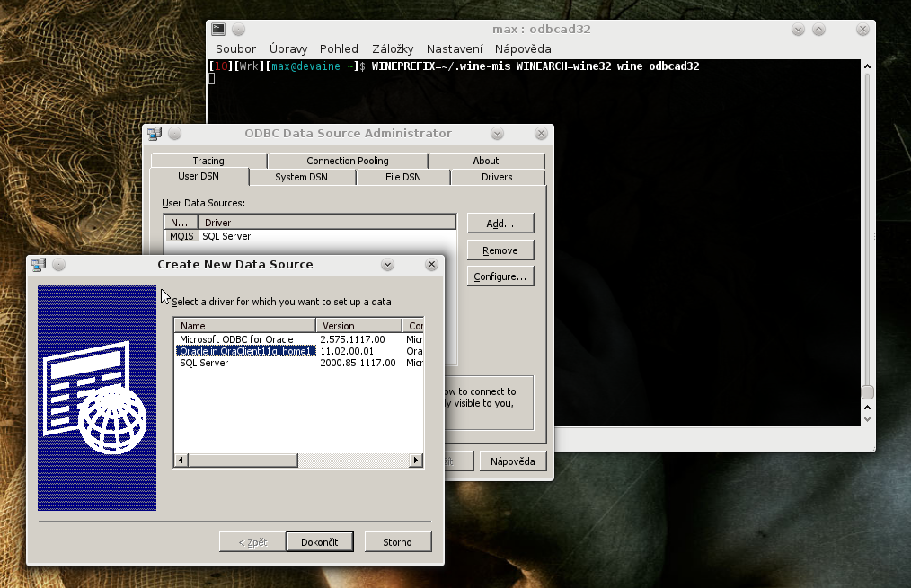Switch to the Tracing tab
The width and height of the screenshot is (911, 588).
pyautogui.click(x=208, y=161)
